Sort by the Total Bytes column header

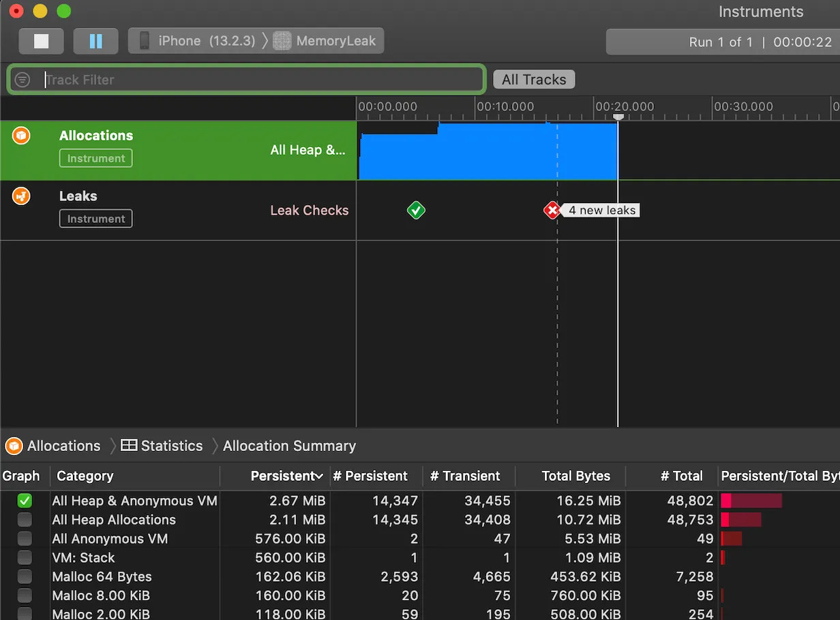coord(575,476)
